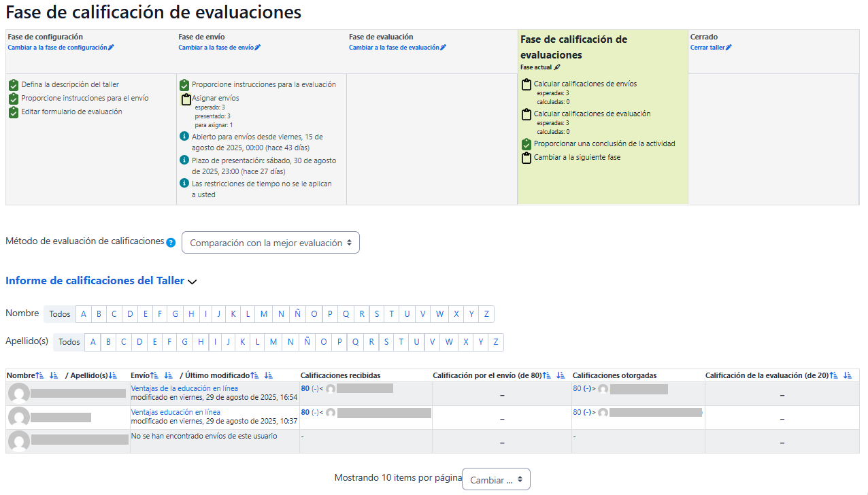This screenshot has width=868, height=495.
Task: Click clipboard icon for Cambiar a la siguiente fase
Action: [x=526, y=158]
